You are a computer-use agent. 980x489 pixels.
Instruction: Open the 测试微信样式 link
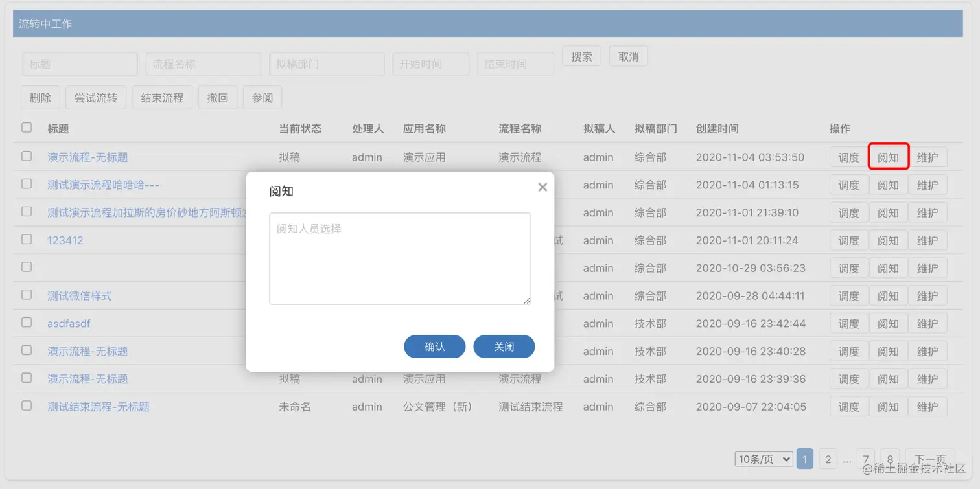coord(80,296)
